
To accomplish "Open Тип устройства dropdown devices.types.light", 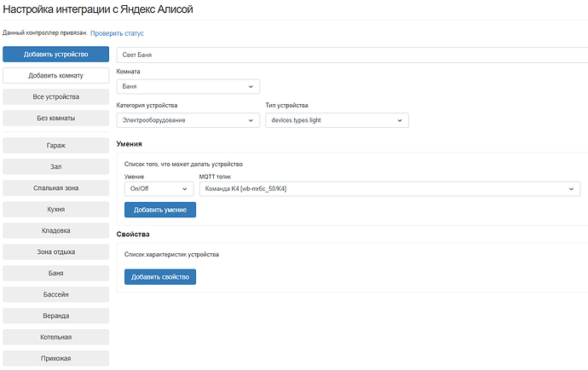I will [337, 120].
